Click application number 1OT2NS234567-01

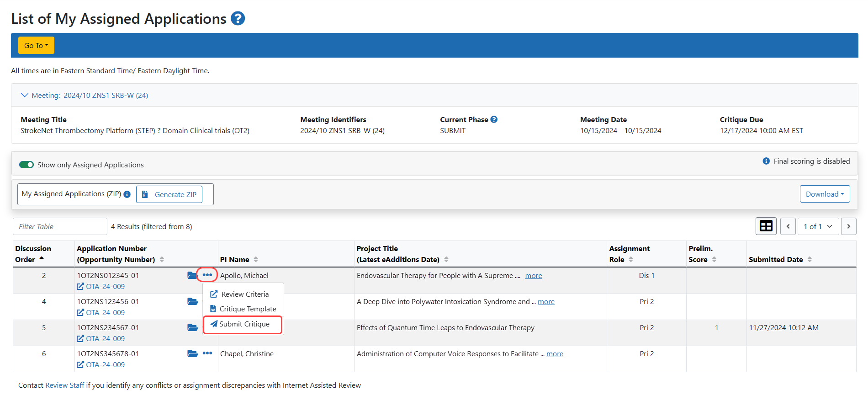tap(108, 328)
